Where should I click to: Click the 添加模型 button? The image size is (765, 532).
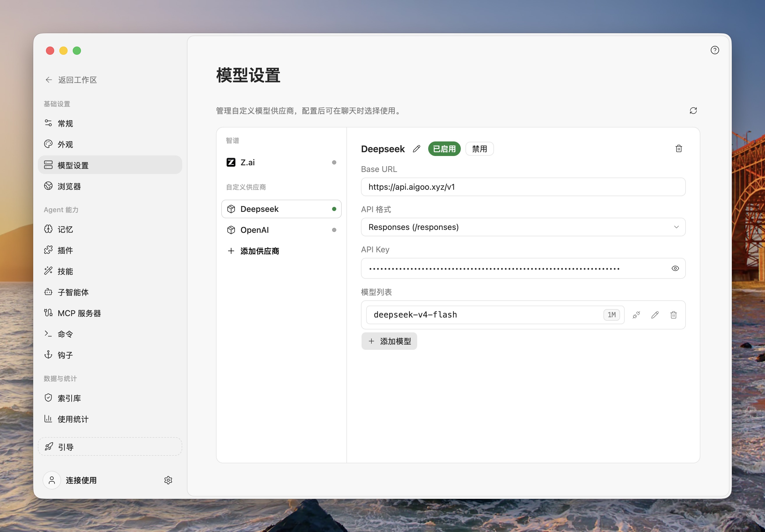(x=389, y=341)
